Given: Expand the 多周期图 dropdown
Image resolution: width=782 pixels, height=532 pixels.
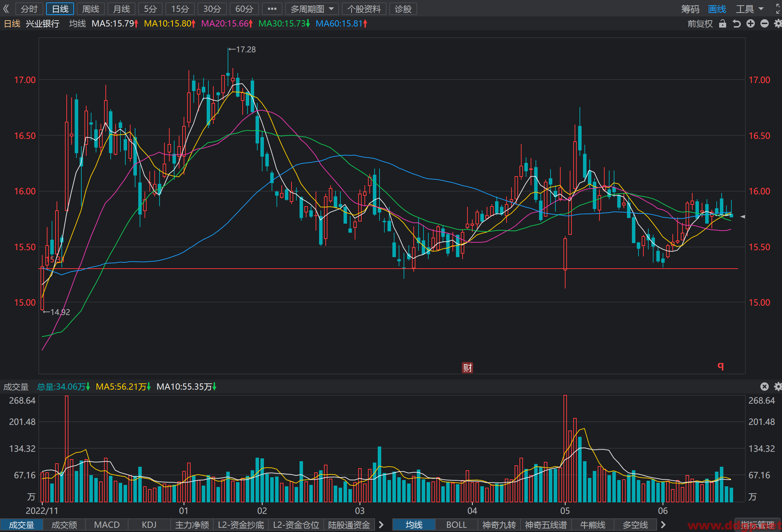Looking at the screenshot, I should click(312, 9).
